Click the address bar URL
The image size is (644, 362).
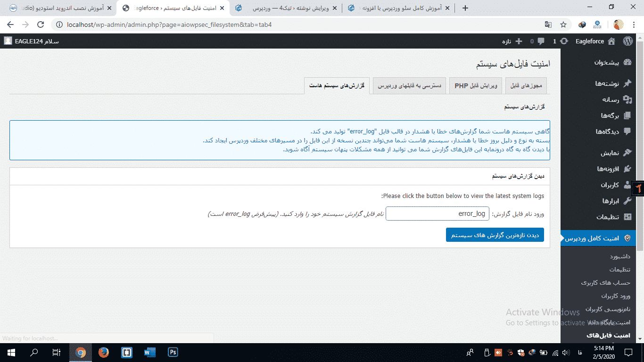(169, 25)
